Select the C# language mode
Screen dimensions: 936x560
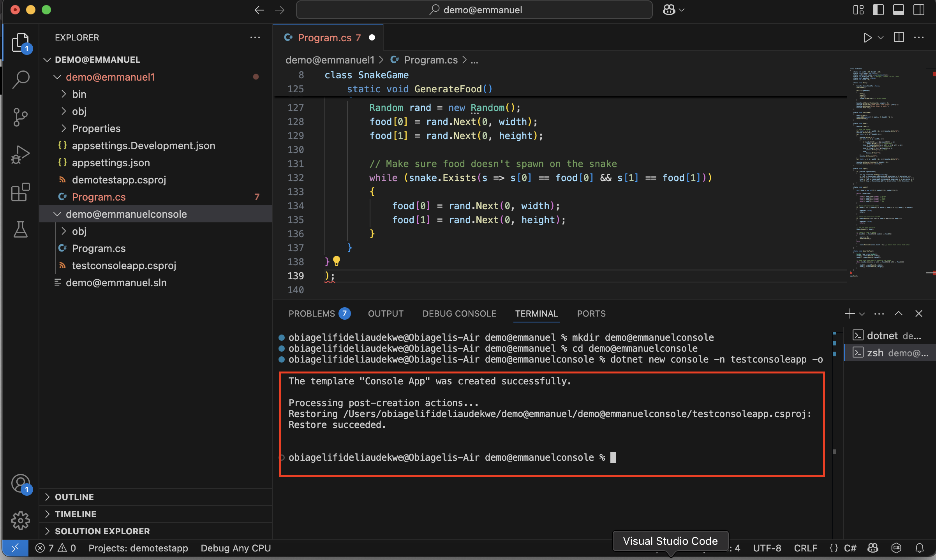[850, 548]
